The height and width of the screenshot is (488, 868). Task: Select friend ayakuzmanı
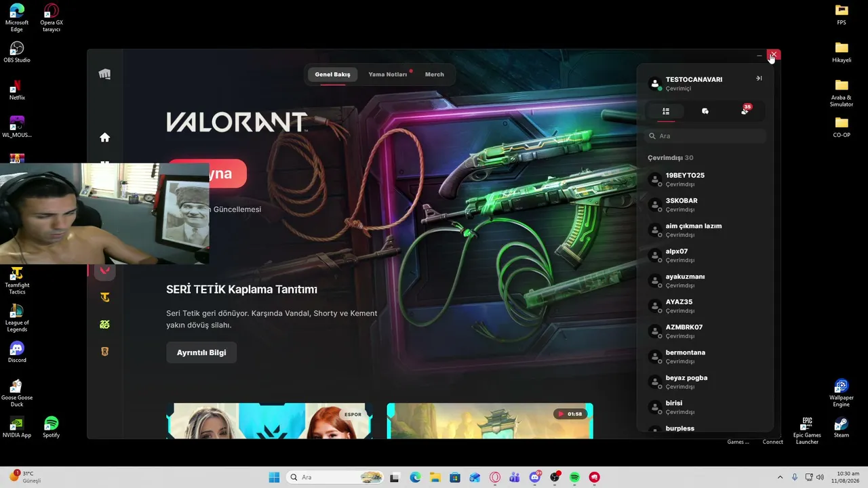(x=705, y=281)
